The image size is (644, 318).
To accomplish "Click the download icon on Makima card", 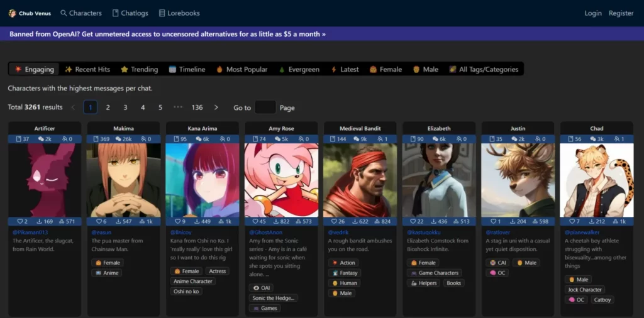I will (119, 222).
